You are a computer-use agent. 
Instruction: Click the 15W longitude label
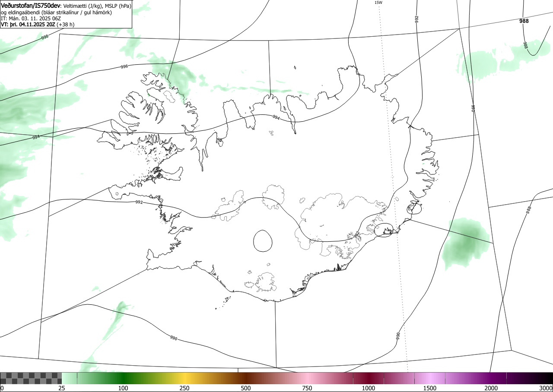coord(378,3)
